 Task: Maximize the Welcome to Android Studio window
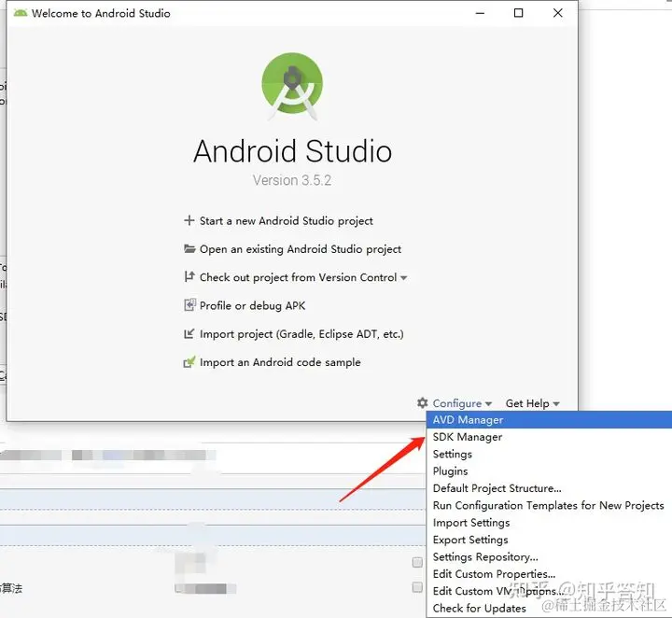pos(518,13)
